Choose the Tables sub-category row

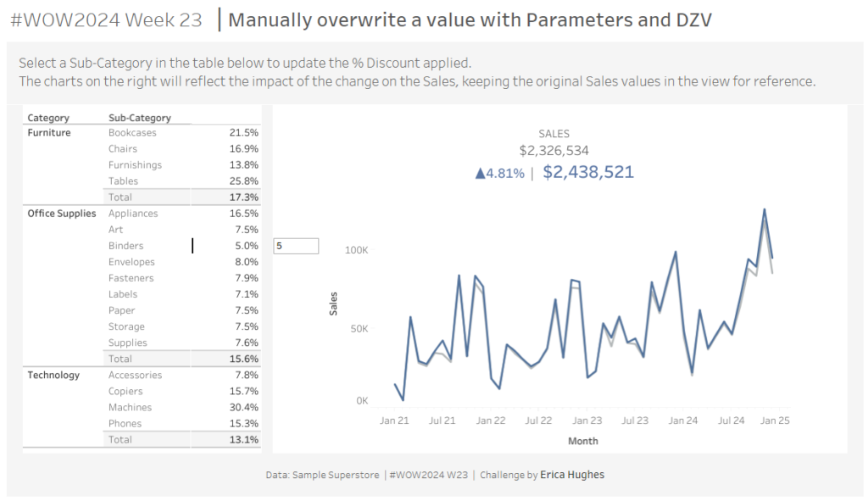tap(123, 181)
